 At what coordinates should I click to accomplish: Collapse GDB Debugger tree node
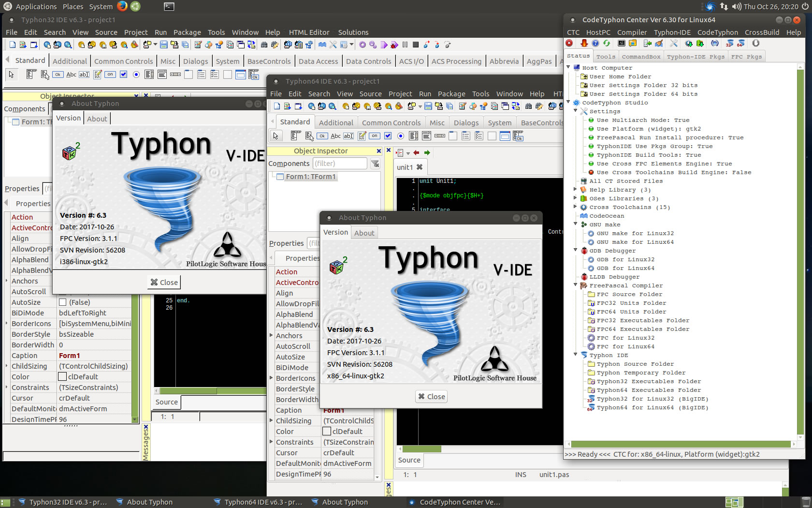click(576, 250)
